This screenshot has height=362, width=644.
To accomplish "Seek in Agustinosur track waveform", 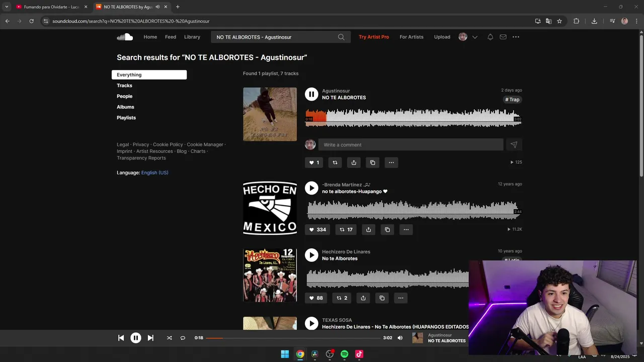I will 413,118.
